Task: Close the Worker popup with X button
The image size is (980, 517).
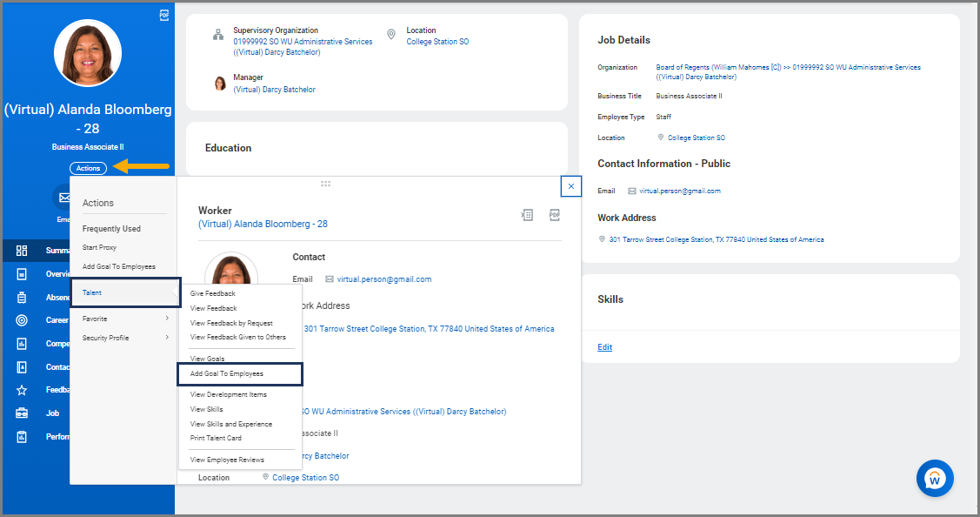Action: click(571, 186)
